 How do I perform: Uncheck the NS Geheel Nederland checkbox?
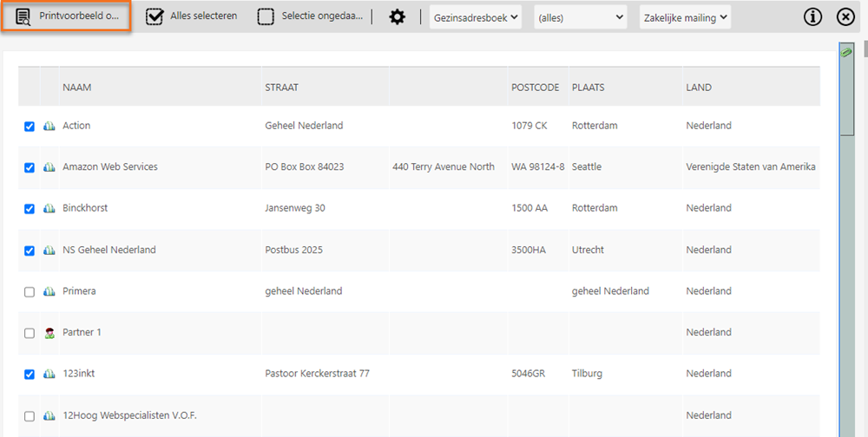pyautogui.click(x=30, y=251)
